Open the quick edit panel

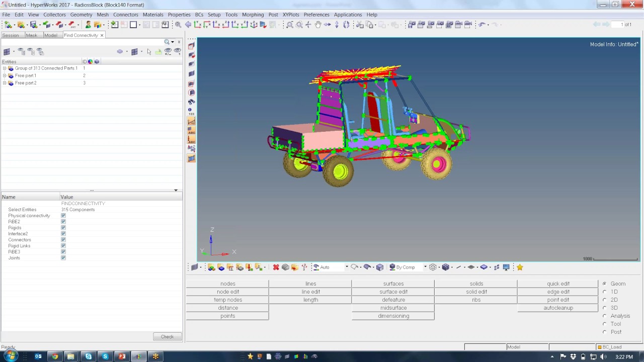pyautogui.click(x=558, y=284)
